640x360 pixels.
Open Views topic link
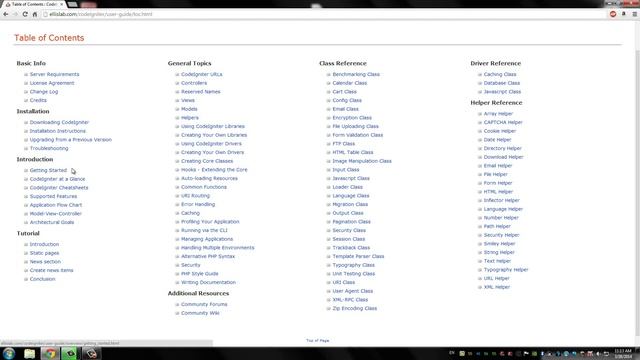click(188, 100)
